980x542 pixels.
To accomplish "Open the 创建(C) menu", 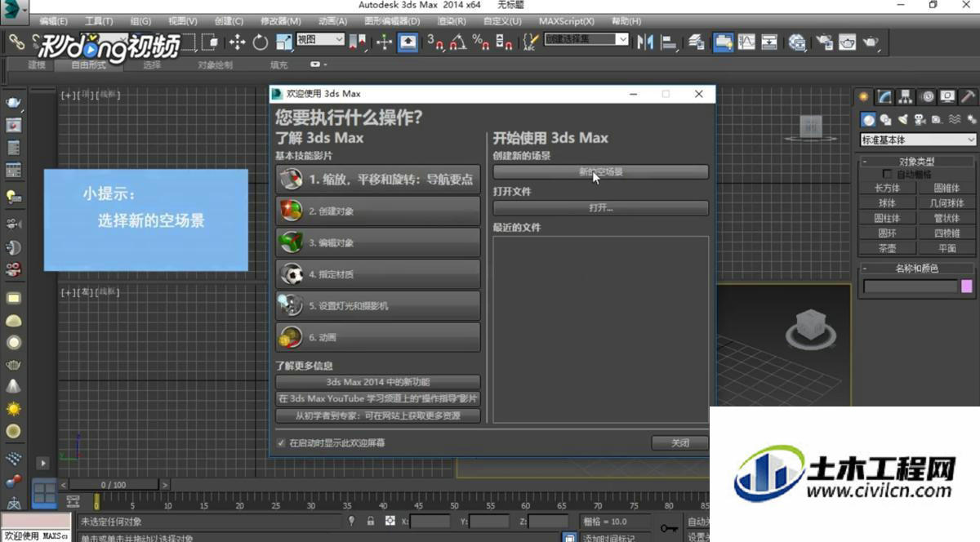I will tap(228, 21).
